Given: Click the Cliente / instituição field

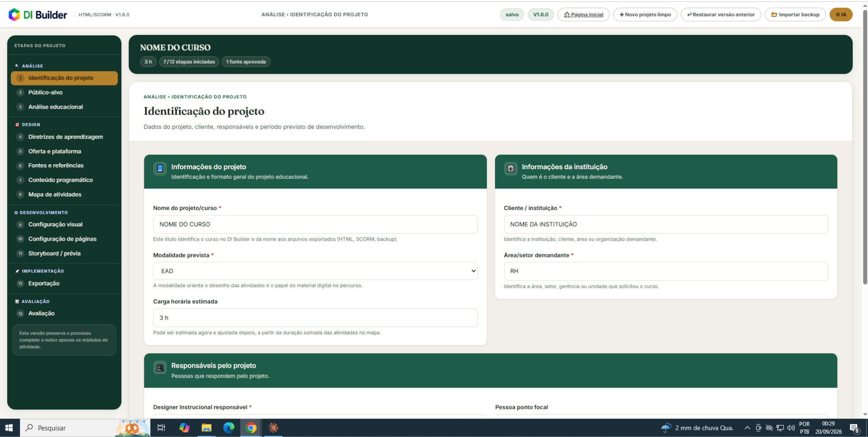Looking at the screenshot, I should 665,224.
